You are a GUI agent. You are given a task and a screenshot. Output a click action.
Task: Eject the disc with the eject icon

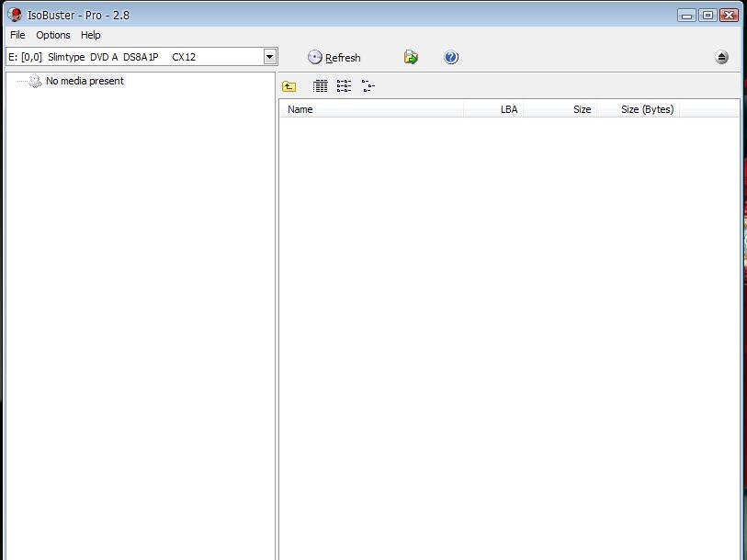pos(722,58)
